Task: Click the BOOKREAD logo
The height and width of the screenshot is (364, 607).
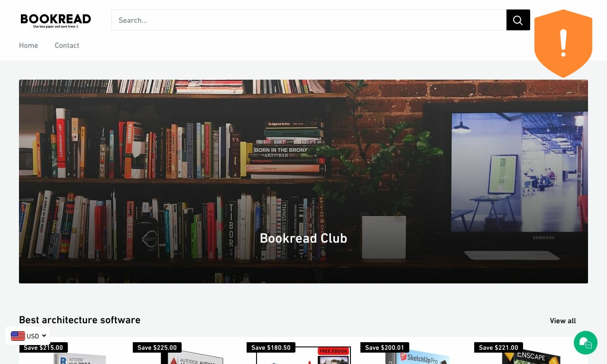Action: 55,20
